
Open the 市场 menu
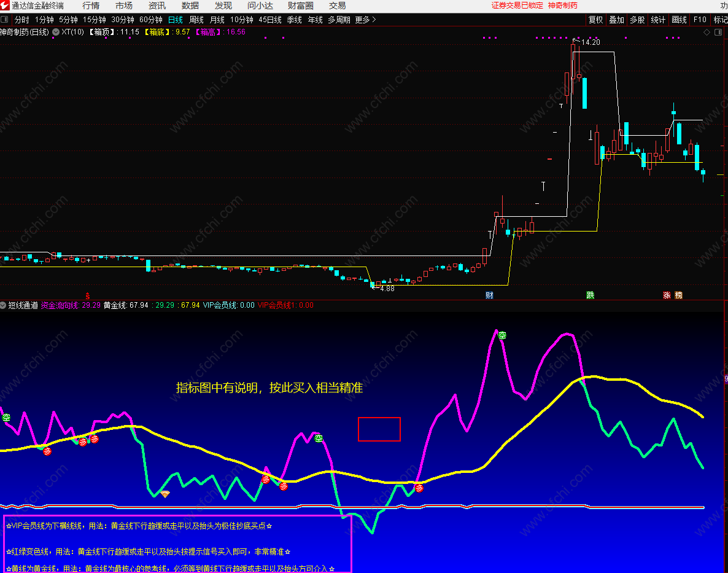(124, 6)
